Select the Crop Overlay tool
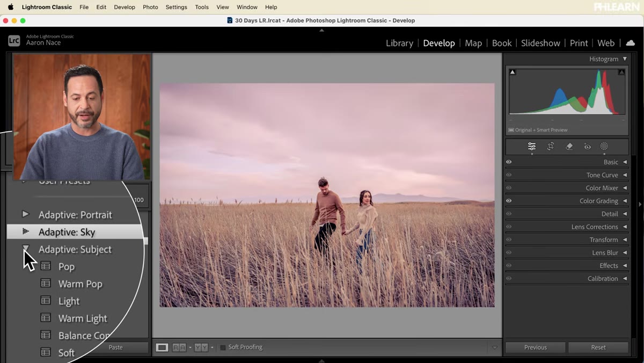This screenshot has width=644, height=363. (551, 147)
